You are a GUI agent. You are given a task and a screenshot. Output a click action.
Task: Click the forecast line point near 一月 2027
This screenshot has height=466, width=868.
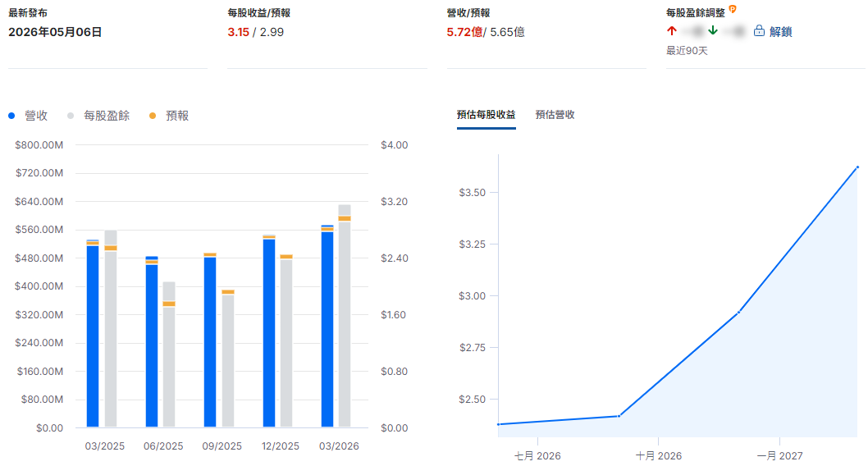click(x=738, y=312)
